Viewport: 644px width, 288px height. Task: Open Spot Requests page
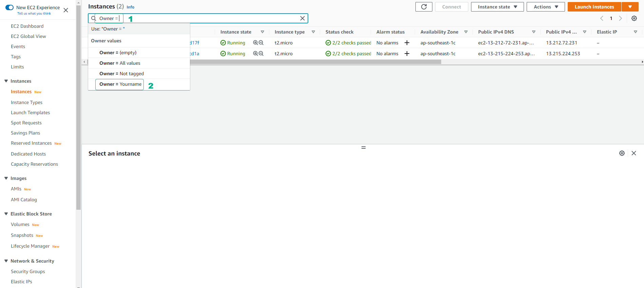point(26,123)
